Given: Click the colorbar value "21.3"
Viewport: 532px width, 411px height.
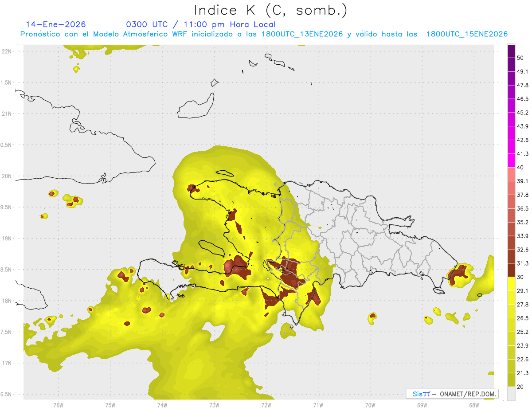Looking at the screenshot, I should (523, 373).
